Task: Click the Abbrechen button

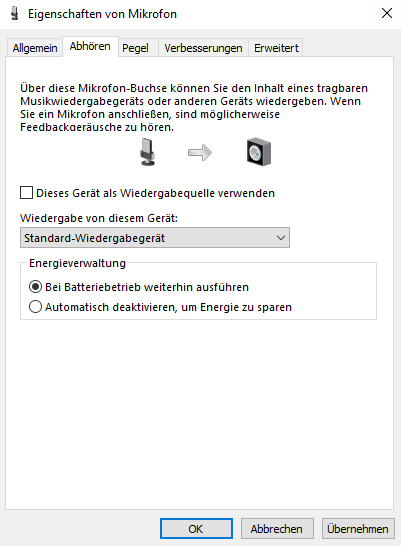Action: point(277,529)
